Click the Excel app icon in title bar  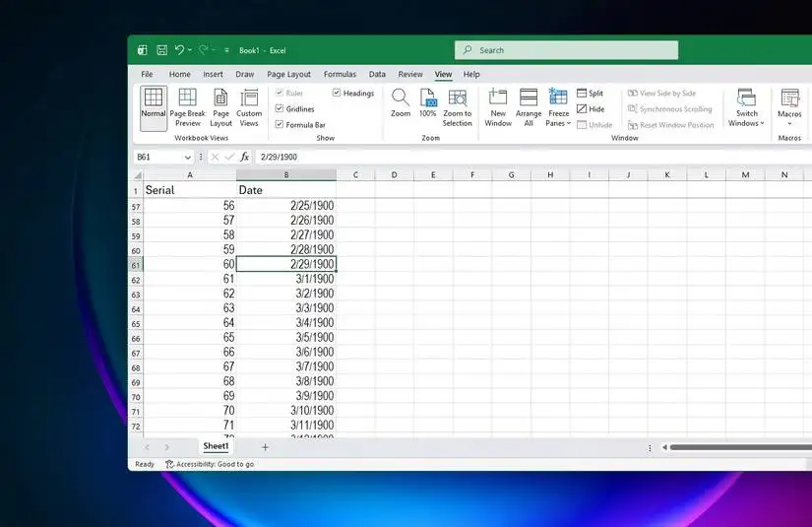pos(143,50)
